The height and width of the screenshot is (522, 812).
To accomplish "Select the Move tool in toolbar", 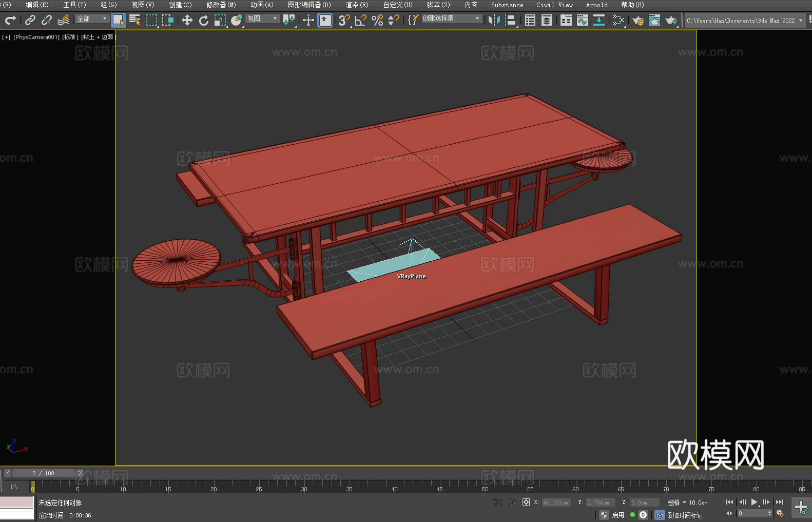I will [187, 20].
